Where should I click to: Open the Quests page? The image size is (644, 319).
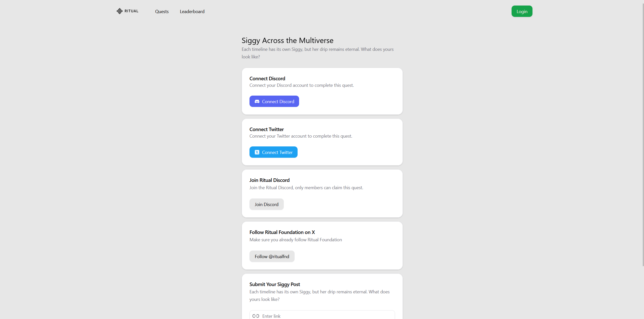pos(162,12)
